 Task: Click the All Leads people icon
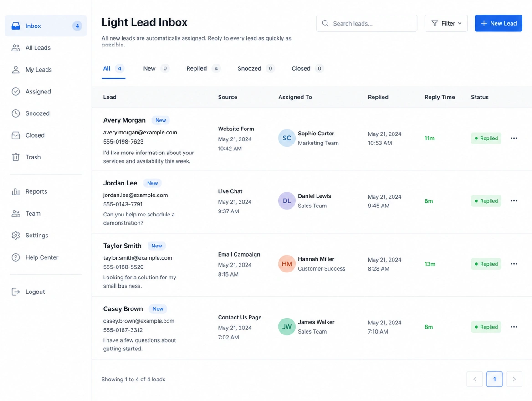(15, 48)
